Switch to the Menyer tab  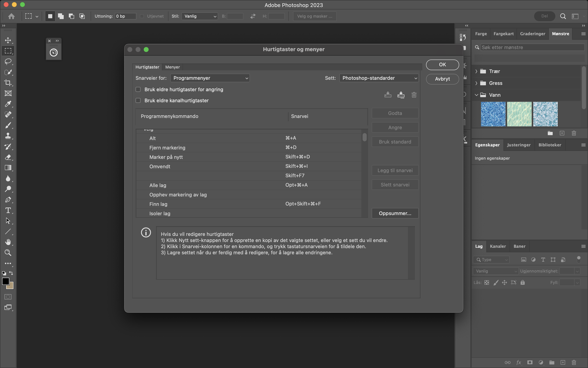pos(173,67)
